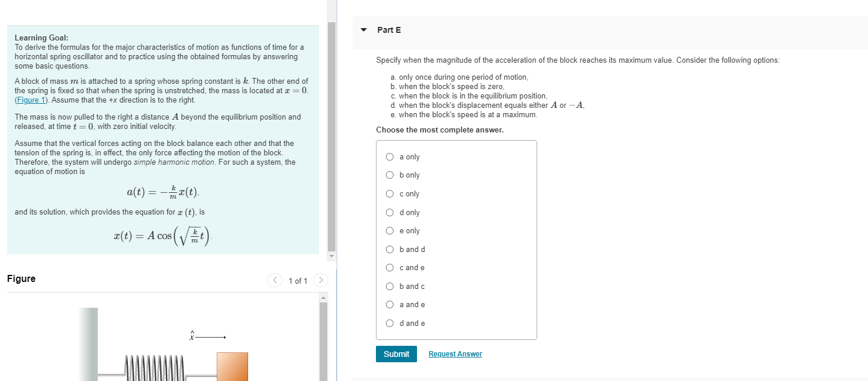The width and height of the screenshot is (868, 381).
Task: Open the Request Answer link
Action: (x=455, y=353)
